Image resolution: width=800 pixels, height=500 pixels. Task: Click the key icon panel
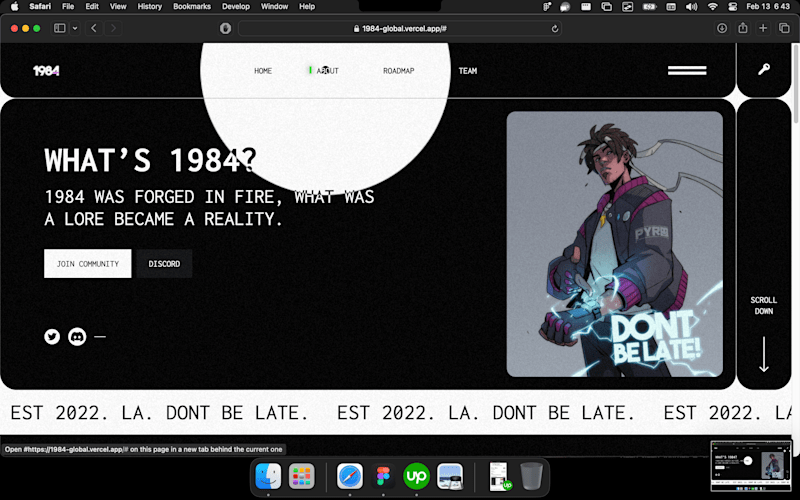pos(764,69)
